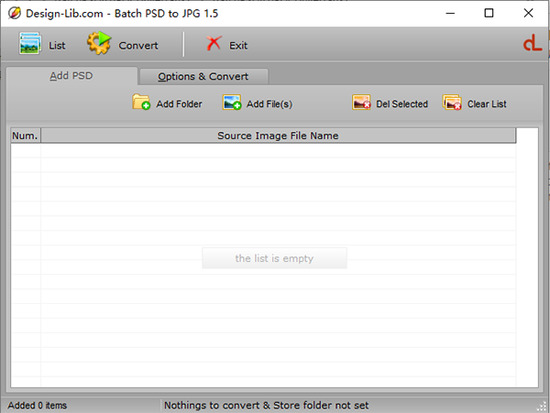Select the Add PSD tab
Image resolution: width=550 pixels, height=413 pixels.
click(x=71, y=76)
